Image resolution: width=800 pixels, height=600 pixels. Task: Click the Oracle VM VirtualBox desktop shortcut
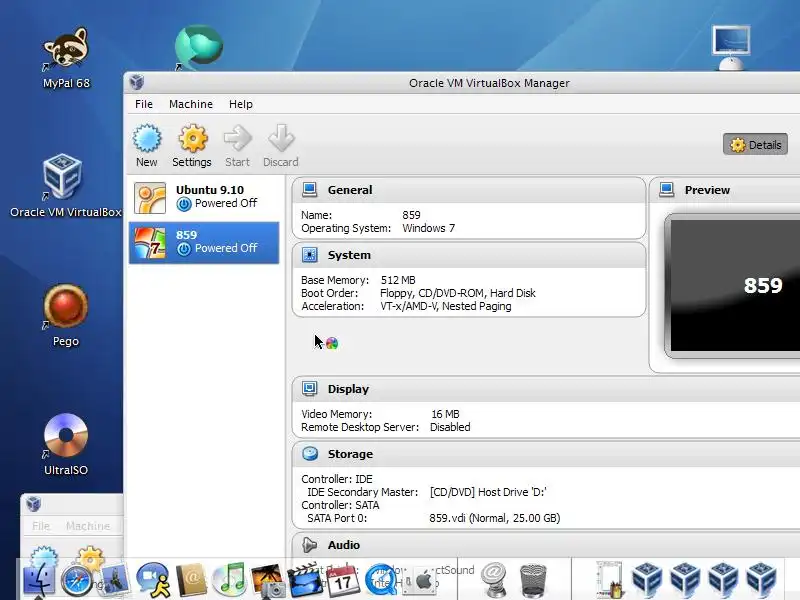[65, 186]
